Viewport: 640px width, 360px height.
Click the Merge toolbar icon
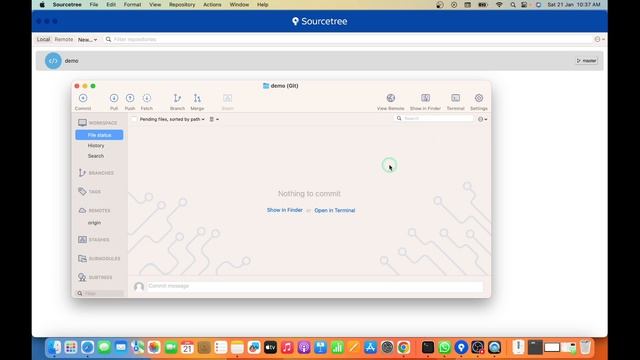[x=197, y=98]
